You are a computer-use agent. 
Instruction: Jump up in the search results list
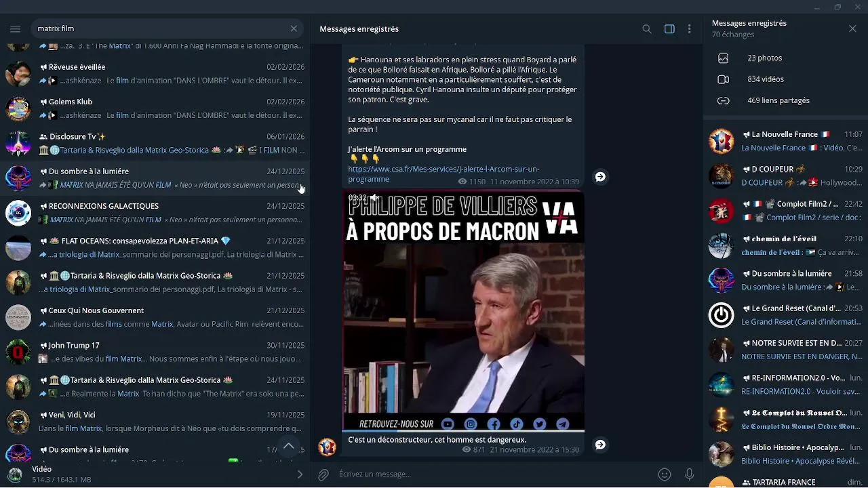point(288,445)
